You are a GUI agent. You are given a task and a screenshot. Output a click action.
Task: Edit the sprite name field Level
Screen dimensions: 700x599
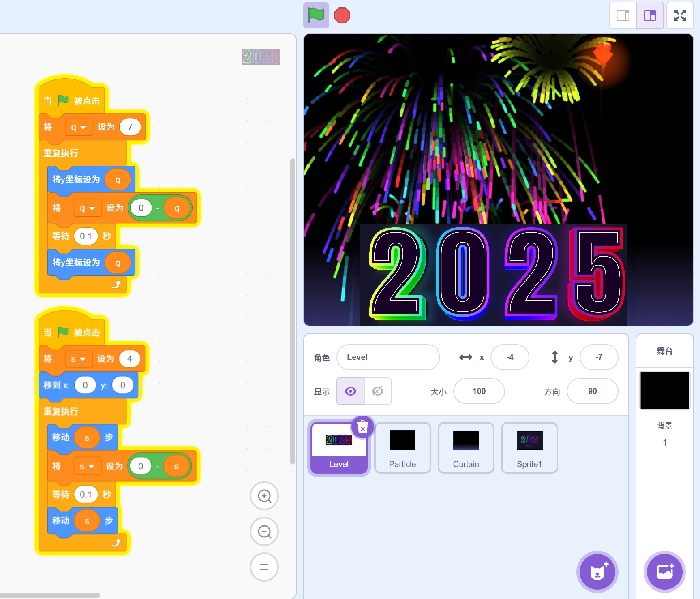(x=388, y=357)
